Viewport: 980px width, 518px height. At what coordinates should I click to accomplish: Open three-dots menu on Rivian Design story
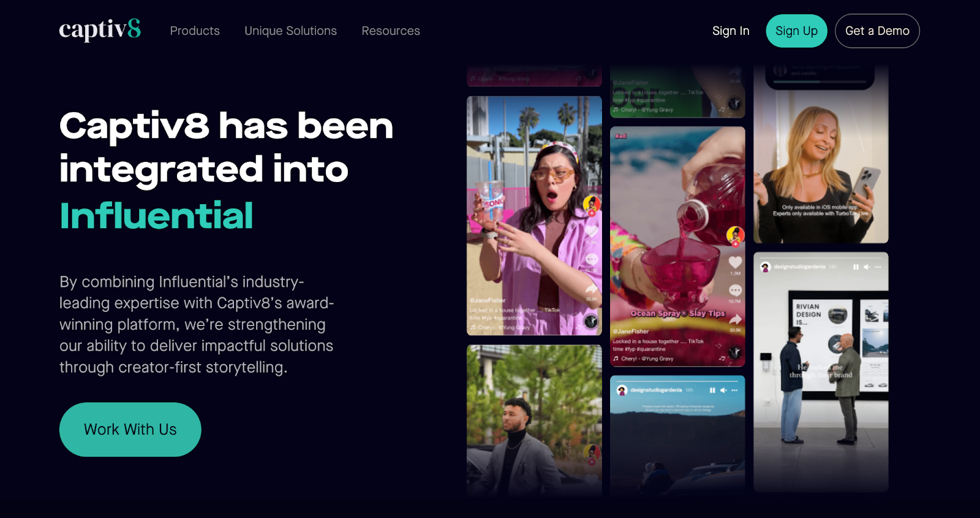pyautogui.click(x=878, y=267)
